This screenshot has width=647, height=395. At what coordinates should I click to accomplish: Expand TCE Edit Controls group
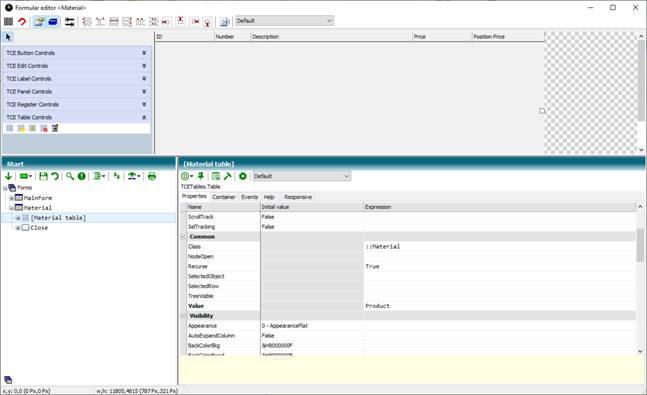pos(77,66)
